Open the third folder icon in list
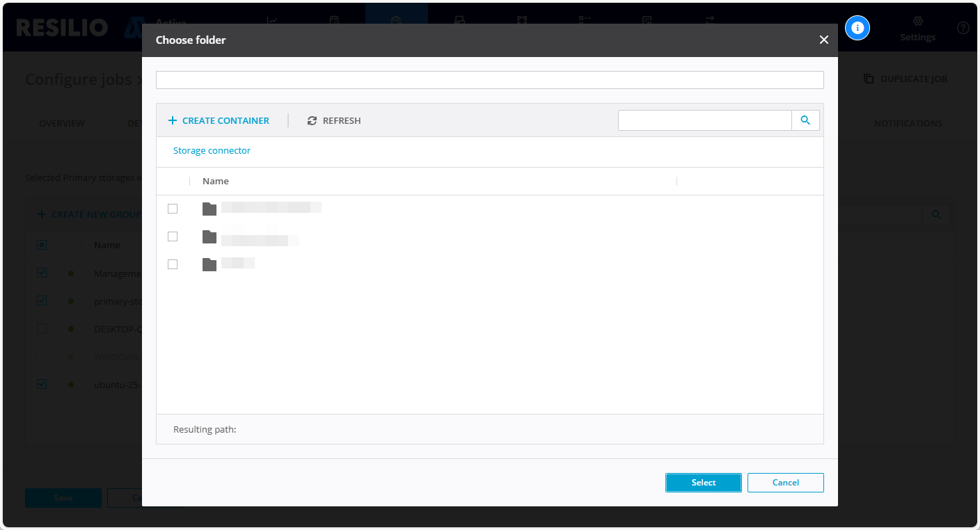This screenshot has width=980, height=530. (x=210, y=264)
